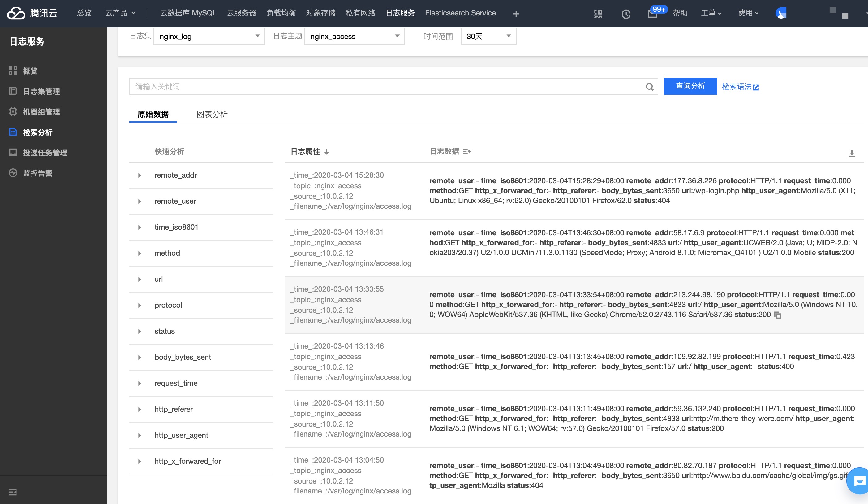Switch to the 图表分析 tab
868x504 pixels.
(212, 114)
